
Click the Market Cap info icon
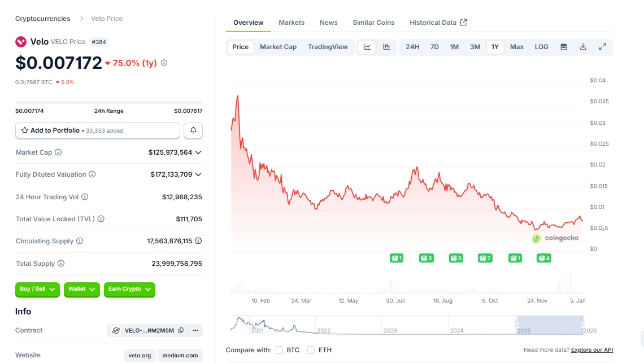tap(58, 152)
